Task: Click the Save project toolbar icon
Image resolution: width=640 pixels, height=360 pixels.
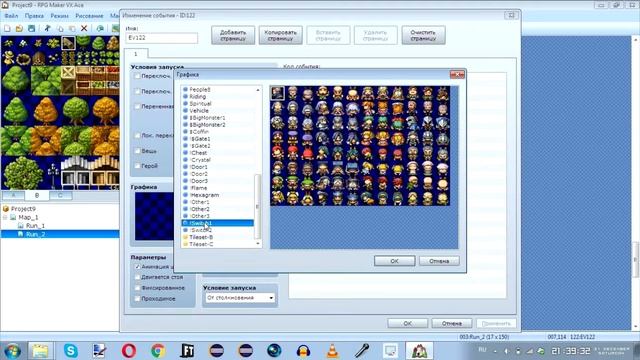Action: tap(31, 29)
